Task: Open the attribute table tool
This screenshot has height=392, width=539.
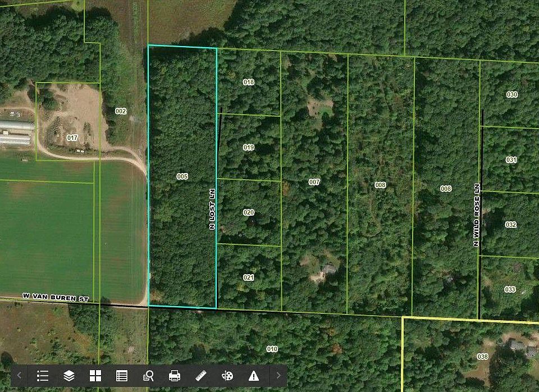Action: 122,376
